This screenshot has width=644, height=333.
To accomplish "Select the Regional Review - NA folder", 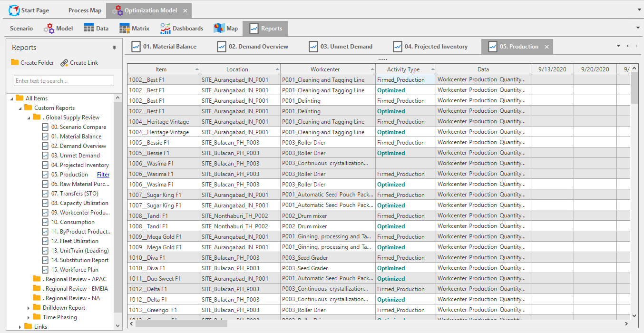I will 66,298.
